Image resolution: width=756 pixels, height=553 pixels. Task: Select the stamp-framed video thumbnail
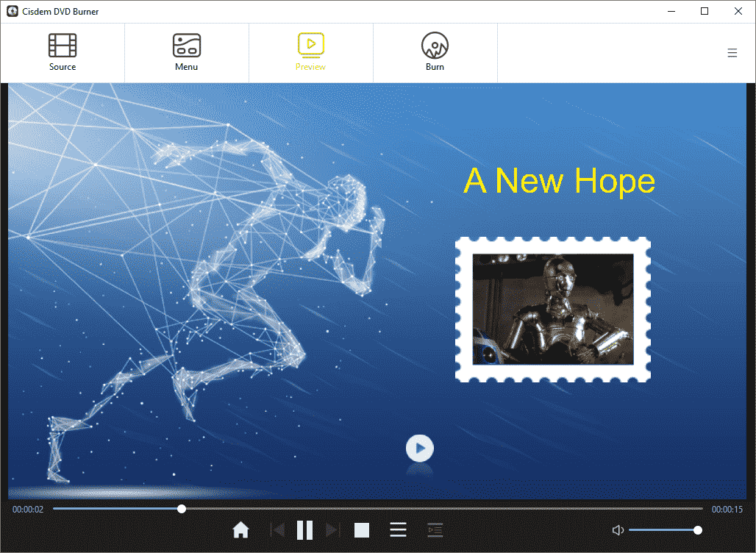tap(552, 309)
